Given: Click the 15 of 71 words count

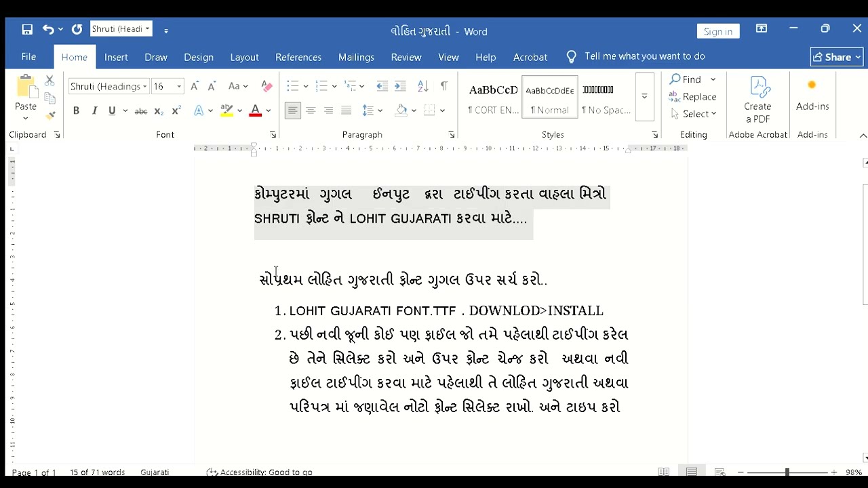Looking at the screenshot, I should (97, 472).
